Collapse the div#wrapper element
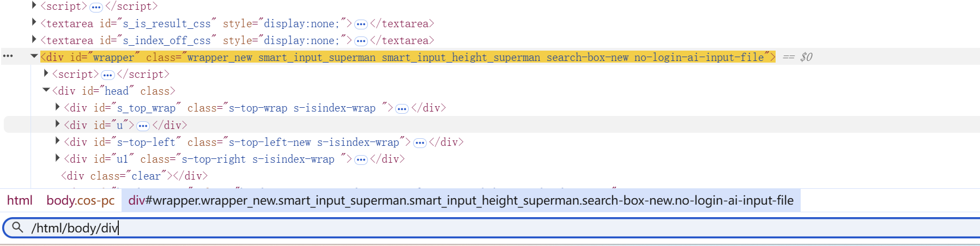This screenshot has width=980, height=246. [34, 56]
